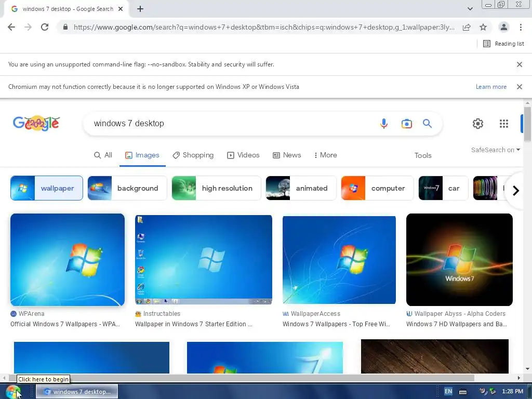
Task: Click the 1:28 PM taskbar clock
Action: coord(512,391)
